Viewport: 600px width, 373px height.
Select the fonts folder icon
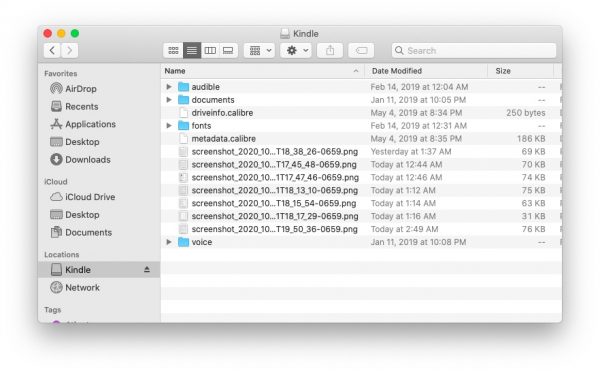[x=184, y=125]
